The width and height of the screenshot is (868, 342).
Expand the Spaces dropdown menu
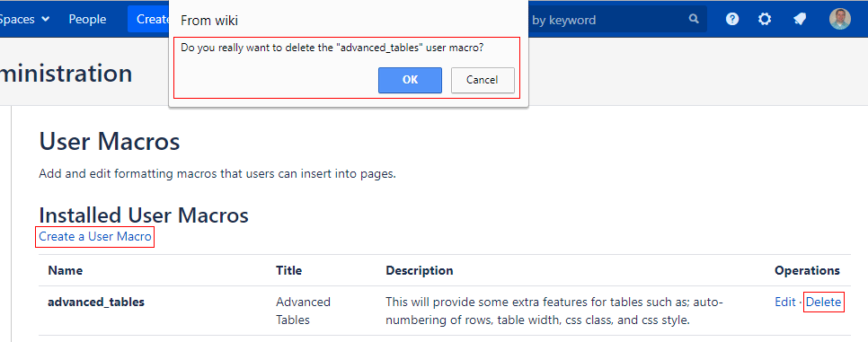coord(25,20)
